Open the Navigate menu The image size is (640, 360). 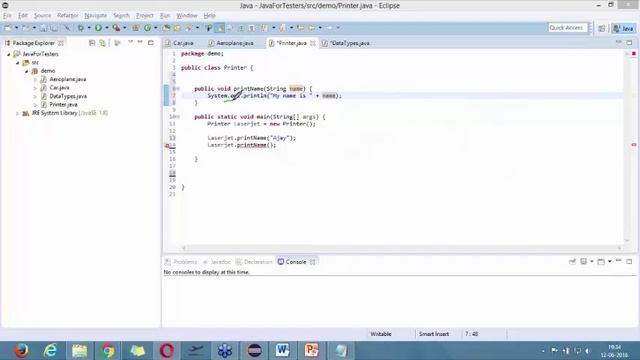(96, 16)
